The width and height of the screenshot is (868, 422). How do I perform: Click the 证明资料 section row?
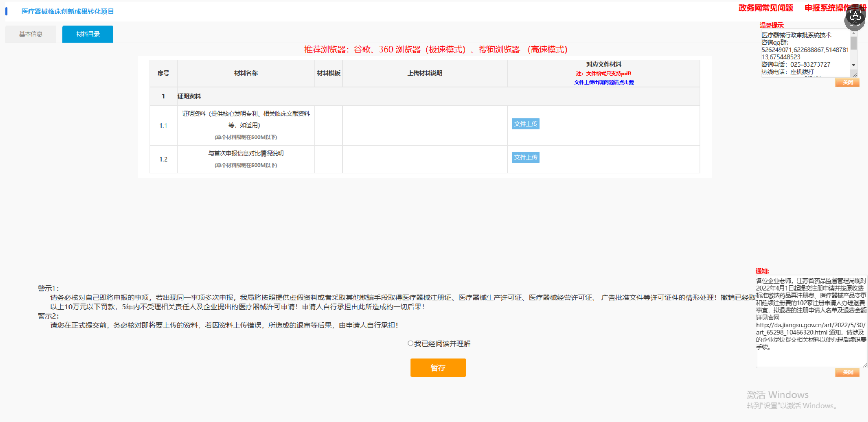(x=425, y=96)
